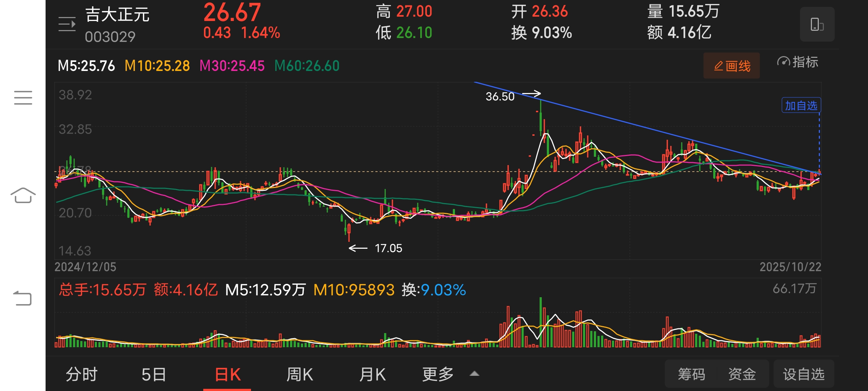Switch to the 周K weekly chart tab

point(299,374)
